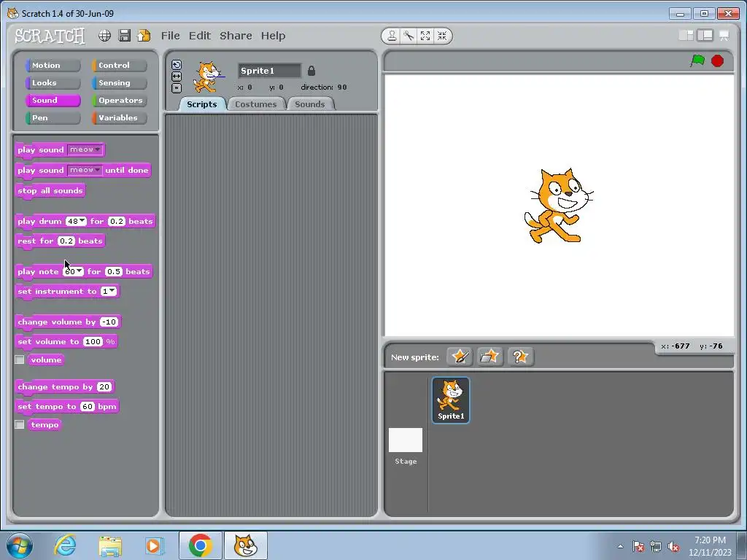This screenshot has height=560, width=747.
Task: Click the change tempo by 20 field
Action: [104, 386]
